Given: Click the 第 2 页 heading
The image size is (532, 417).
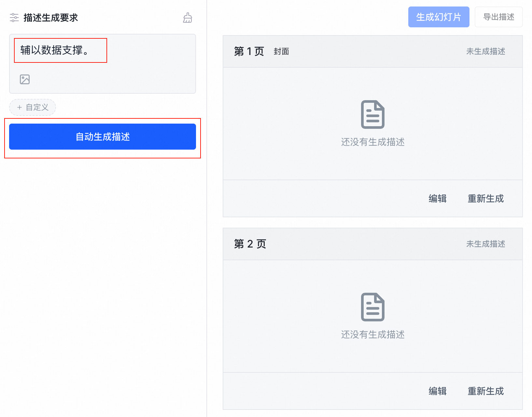Looking at the screenshot, I should (250, 244).
